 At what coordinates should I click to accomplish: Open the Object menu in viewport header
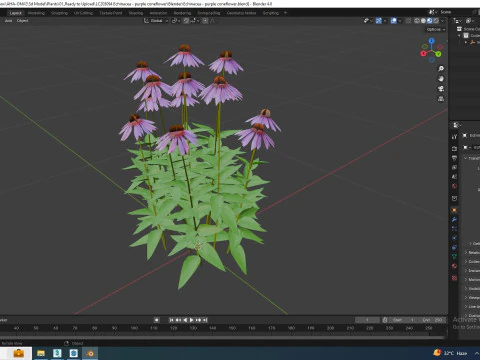(x=22, y=21)
